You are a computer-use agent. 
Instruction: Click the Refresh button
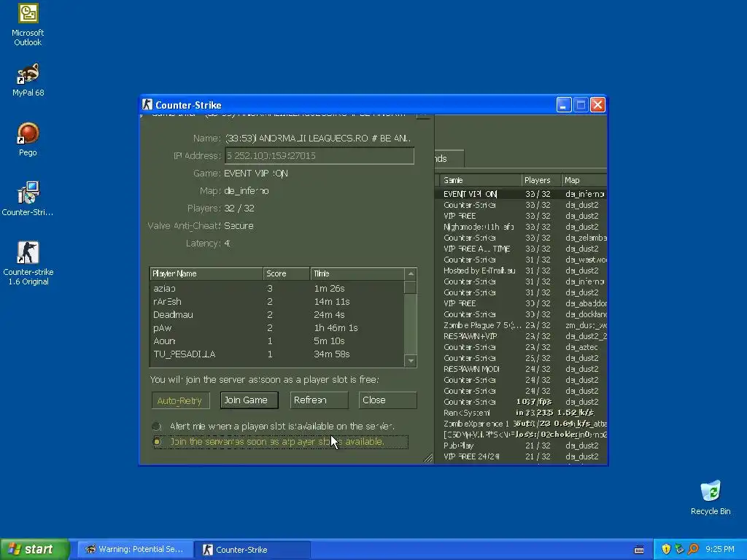[319, 400]
